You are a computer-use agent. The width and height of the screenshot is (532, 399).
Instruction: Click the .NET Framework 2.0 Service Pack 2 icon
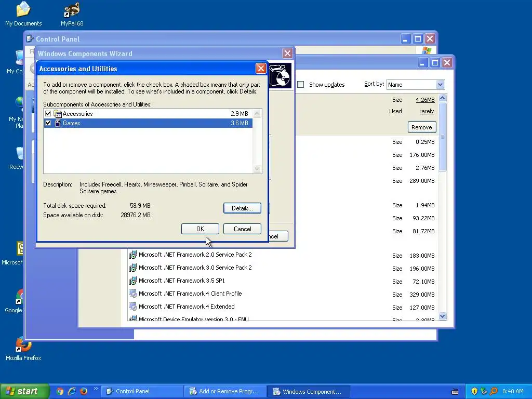point(132,255)
